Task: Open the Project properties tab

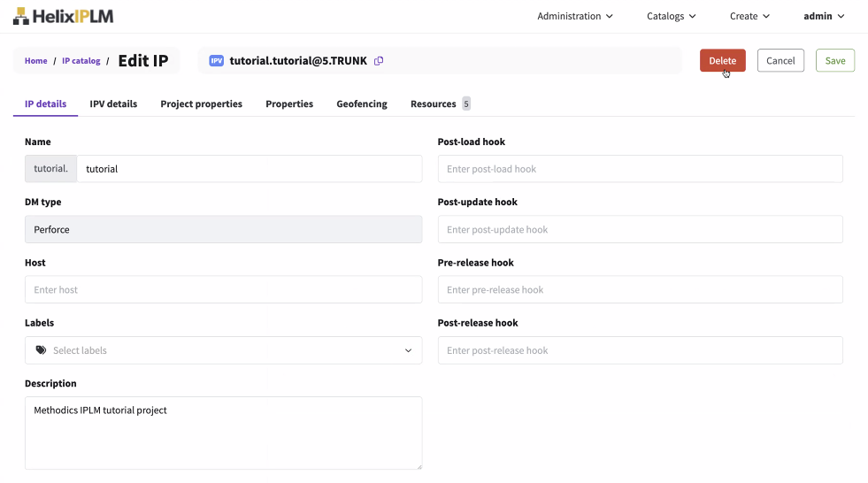Action: [x=201, y=103]
